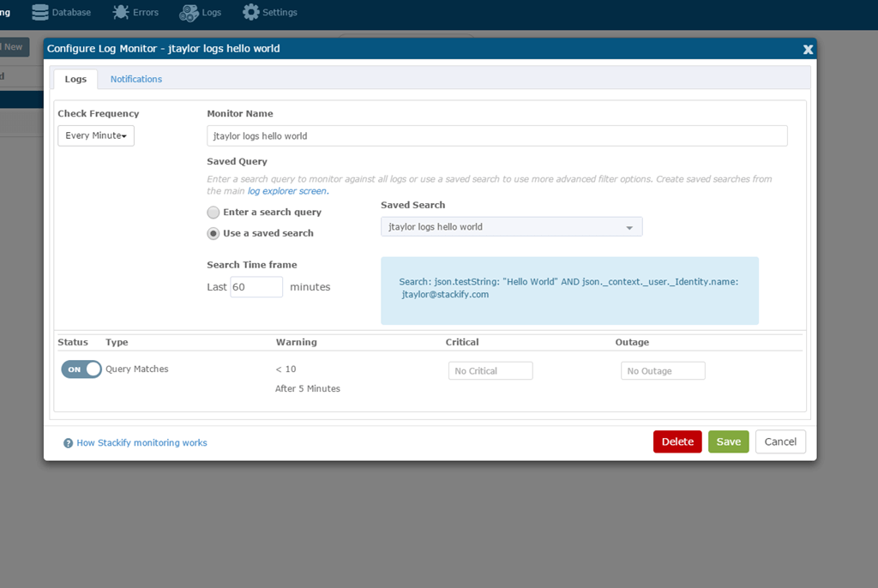
Task: Switch to the Notifications tab
Action: coord(136,79)
